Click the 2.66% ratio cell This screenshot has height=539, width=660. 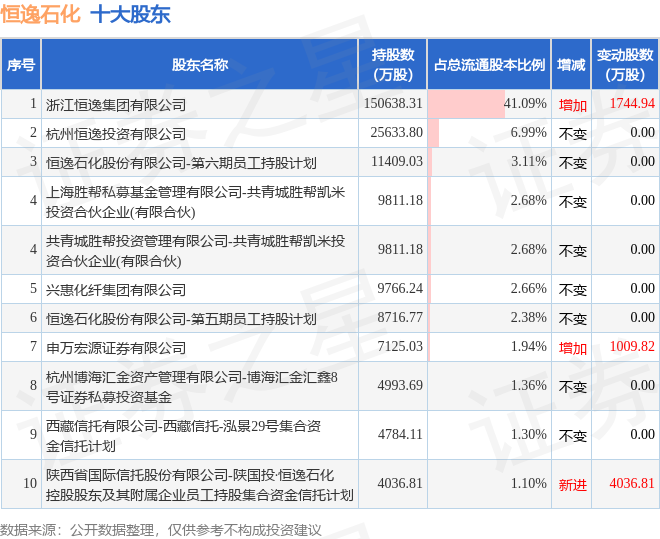(x=489, y=289)
